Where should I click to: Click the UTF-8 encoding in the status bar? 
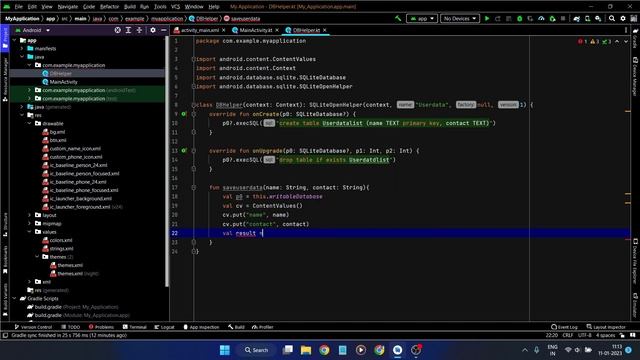pyautogui.click(x=584, y=335)
